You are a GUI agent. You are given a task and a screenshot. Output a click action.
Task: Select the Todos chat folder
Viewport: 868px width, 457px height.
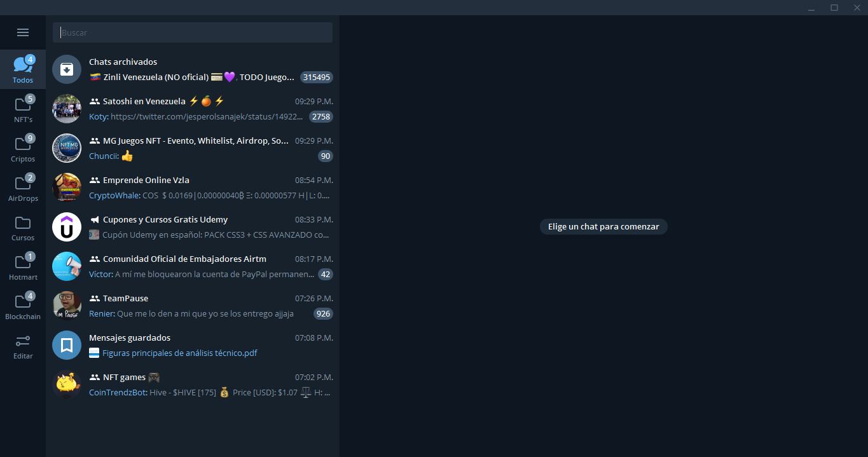click(x=23, y=69)
